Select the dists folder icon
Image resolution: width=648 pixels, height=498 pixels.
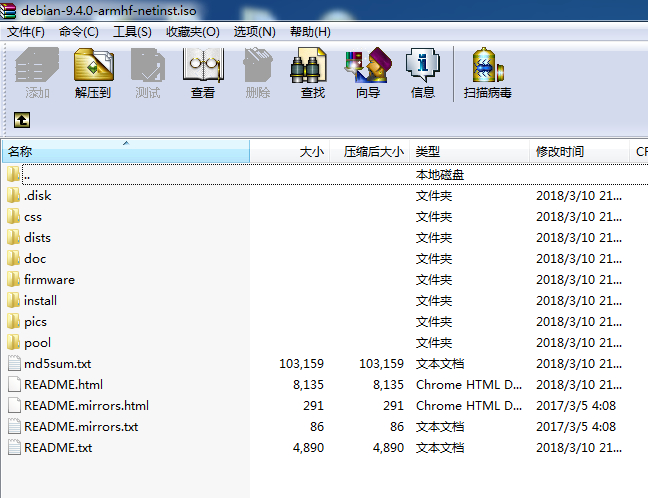13,238
